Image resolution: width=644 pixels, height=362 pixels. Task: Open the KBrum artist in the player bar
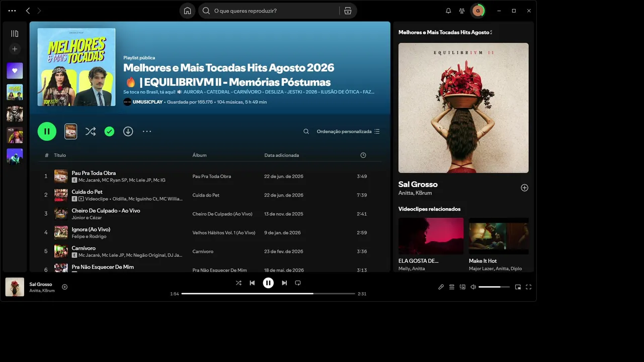pyautogui.click(x=49, y=291)
